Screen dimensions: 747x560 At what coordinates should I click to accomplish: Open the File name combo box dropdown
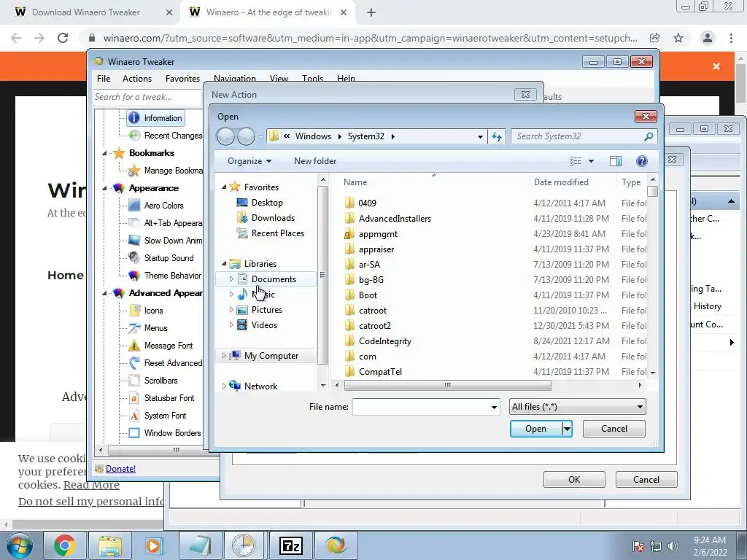click(x=494, y=407)
